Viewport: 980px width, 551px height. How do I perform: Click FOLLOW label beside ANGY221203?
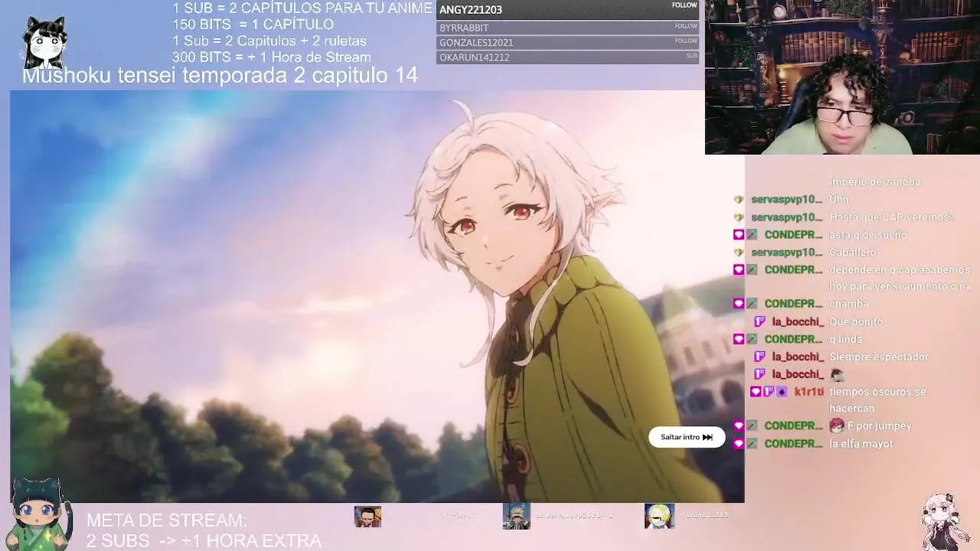pos(684,5)
